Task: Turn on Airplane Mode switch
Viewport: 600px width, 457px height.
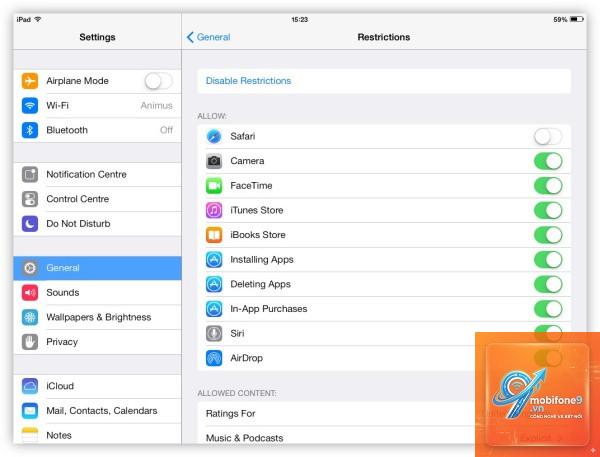Action: (x=158, y=81)
